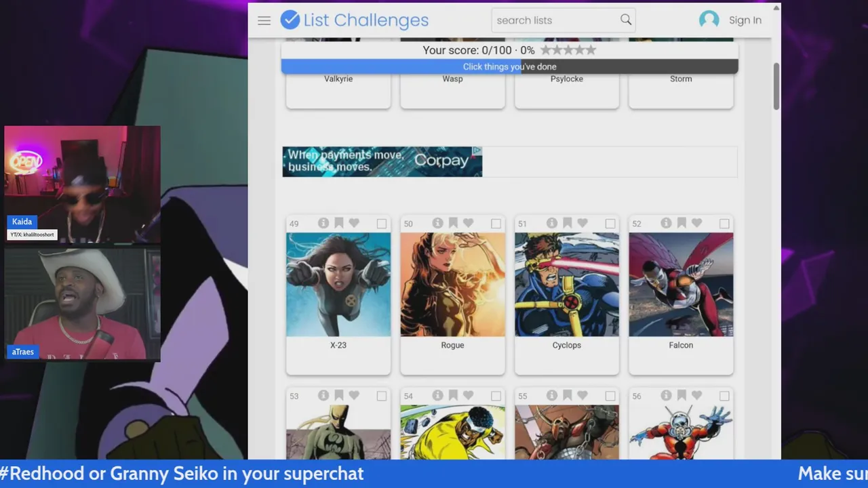
Task: Open info icon on Cyclops card
Action: [552, 223]
